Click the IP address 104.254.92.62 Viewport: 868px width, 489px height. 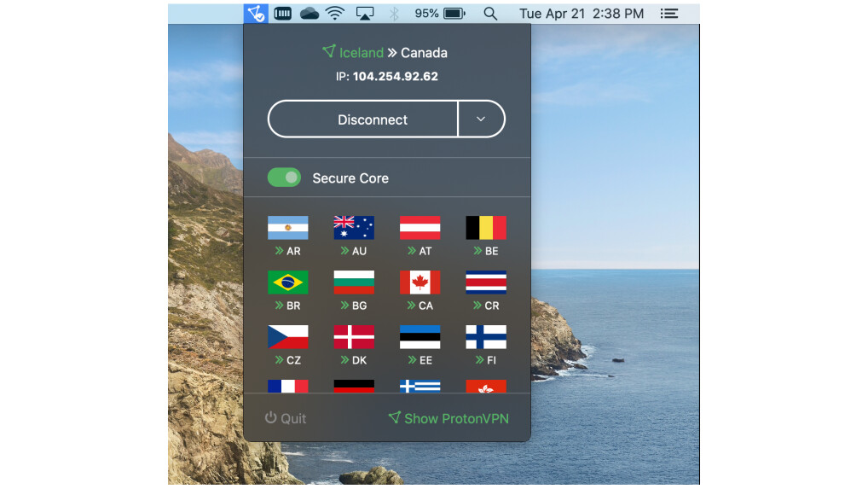[396, 77]
